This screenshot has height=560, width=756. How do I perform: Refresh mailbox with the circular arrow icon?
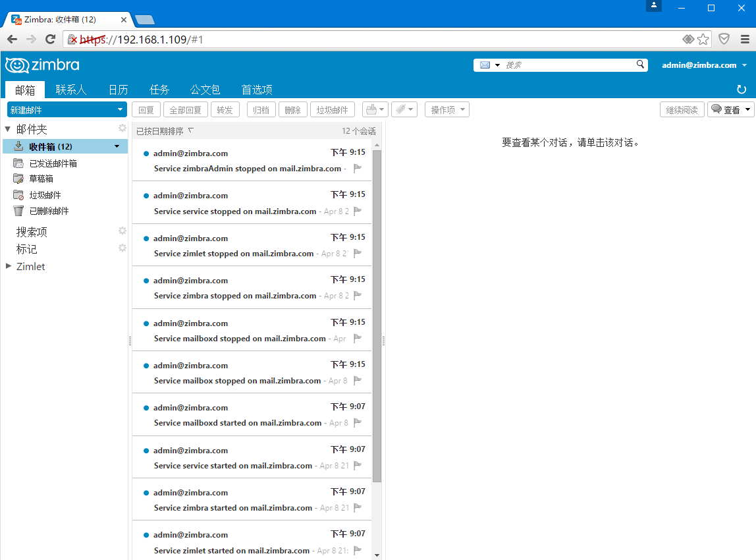[742, 89]
